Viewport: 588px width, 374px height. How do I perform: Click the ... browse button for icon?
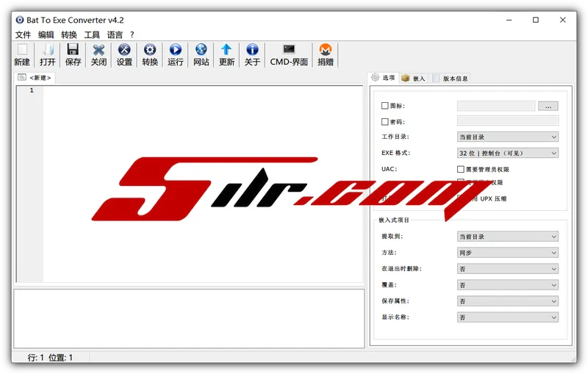pyautogui.click(x=548, y=106)
